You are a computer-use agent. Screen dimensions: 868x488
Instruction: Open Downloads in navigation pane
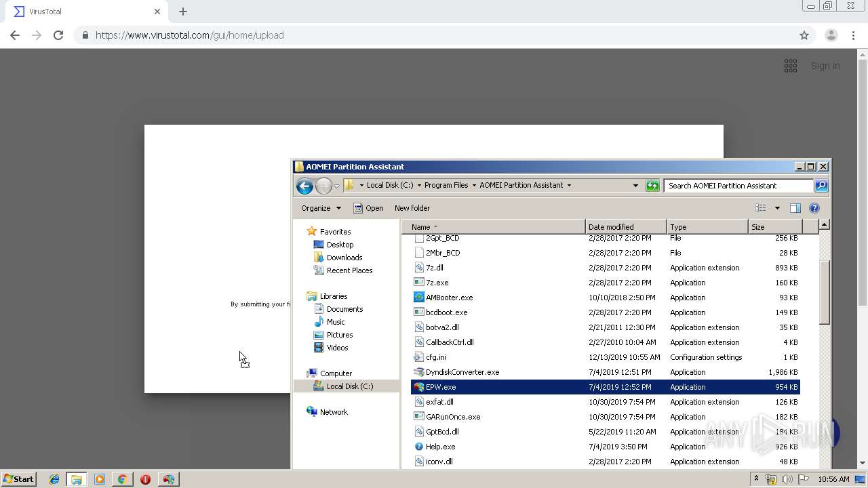pyautogui.click(x=344, y=258)
